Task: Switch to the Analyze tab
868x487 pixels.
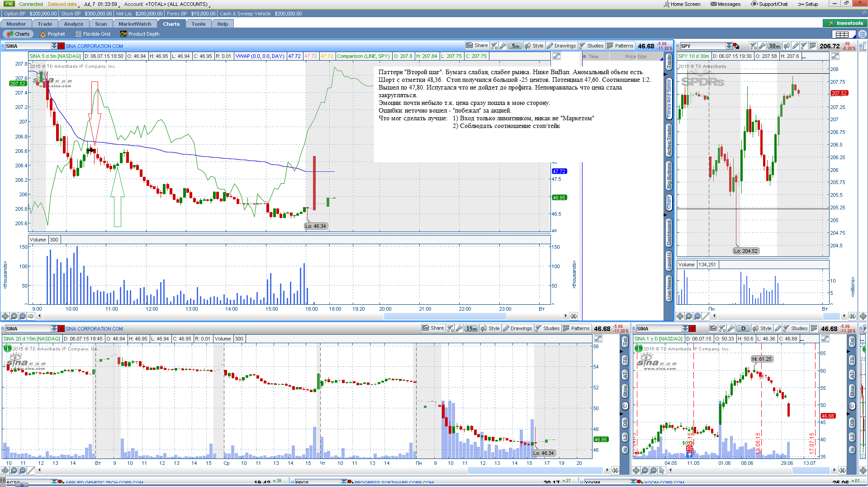Action: pos(73,24)
